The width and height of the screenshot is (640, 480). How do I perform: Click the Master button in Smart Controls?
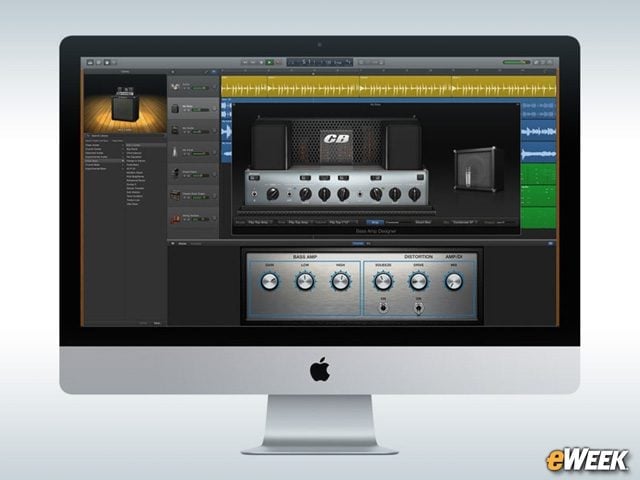[182, 244]
